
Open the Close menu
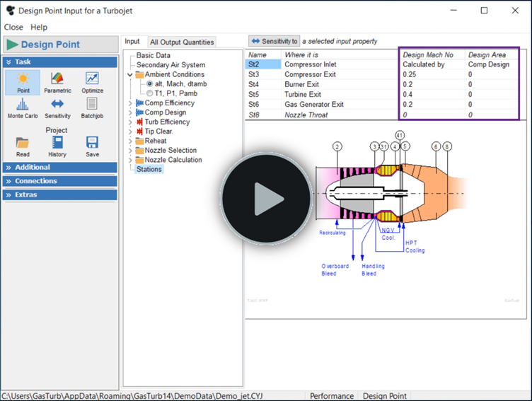[x=13, y=27]
